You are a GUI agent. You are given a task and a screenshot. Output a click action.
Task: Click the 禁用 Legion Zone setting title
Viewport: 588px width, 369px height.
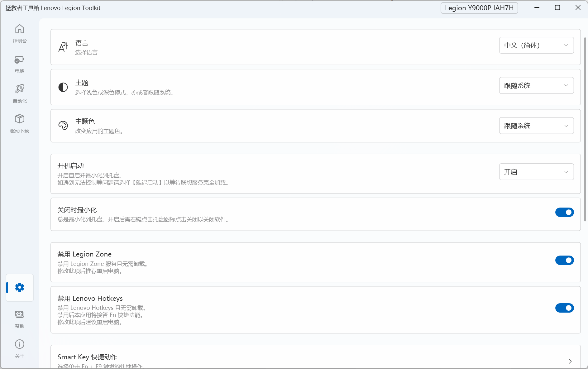coord(84,254)
